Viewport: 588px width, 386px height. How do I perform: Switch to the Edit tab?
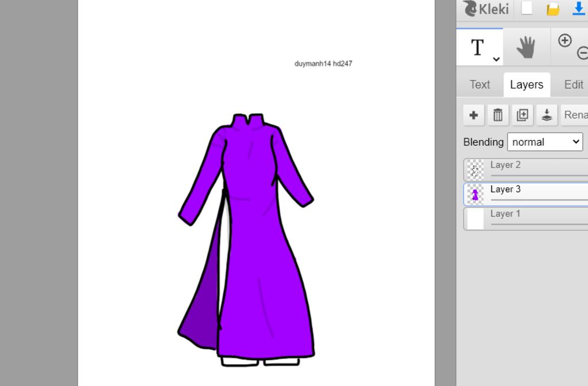pyautogui.click(x=574, y=84)
